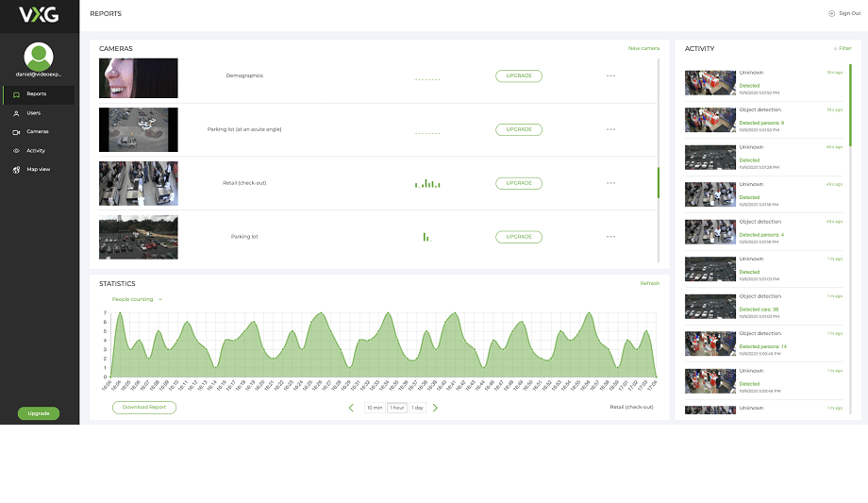
Task: Click the Refresh statistics link
Action: point(649,283)
